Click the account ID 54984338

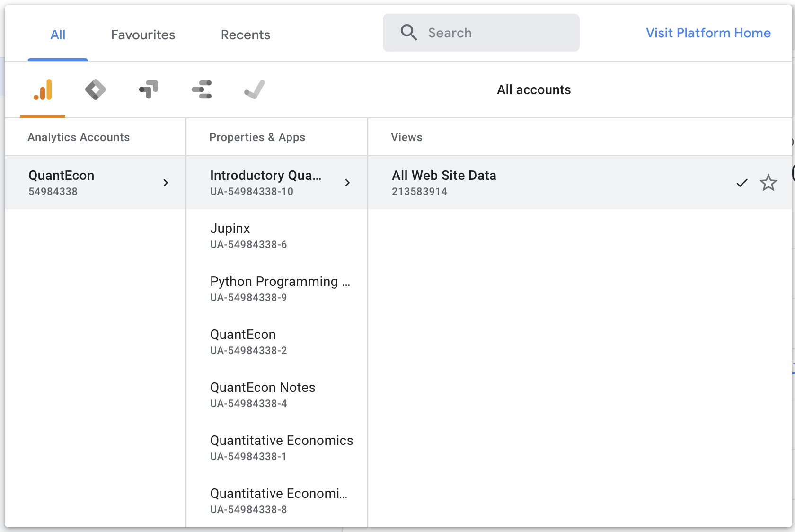[x=53, y=191]
